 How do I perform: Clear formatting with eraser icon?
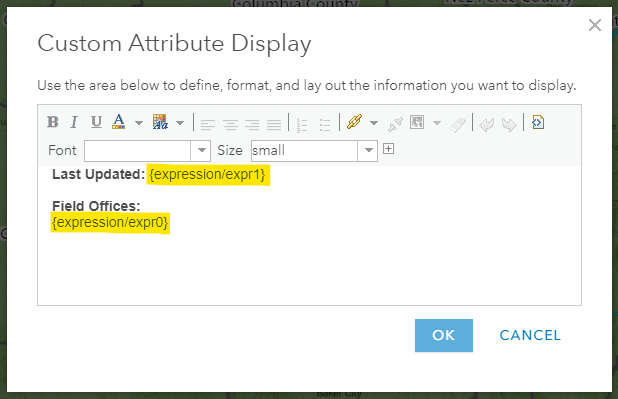coord(458,125)
